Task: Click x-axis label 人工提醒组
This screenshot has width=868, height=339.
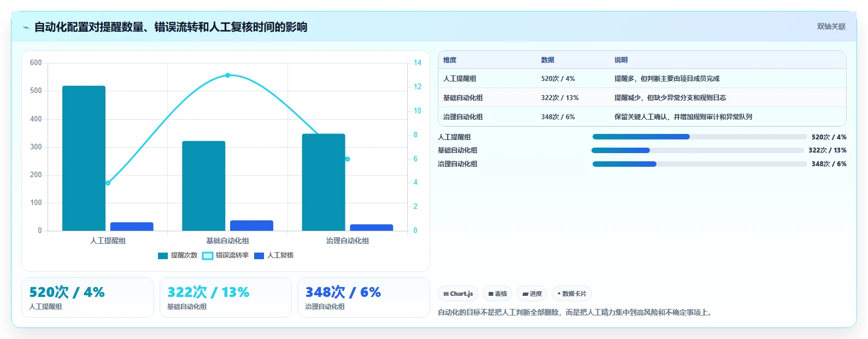Action: click(x=108, y=241)
